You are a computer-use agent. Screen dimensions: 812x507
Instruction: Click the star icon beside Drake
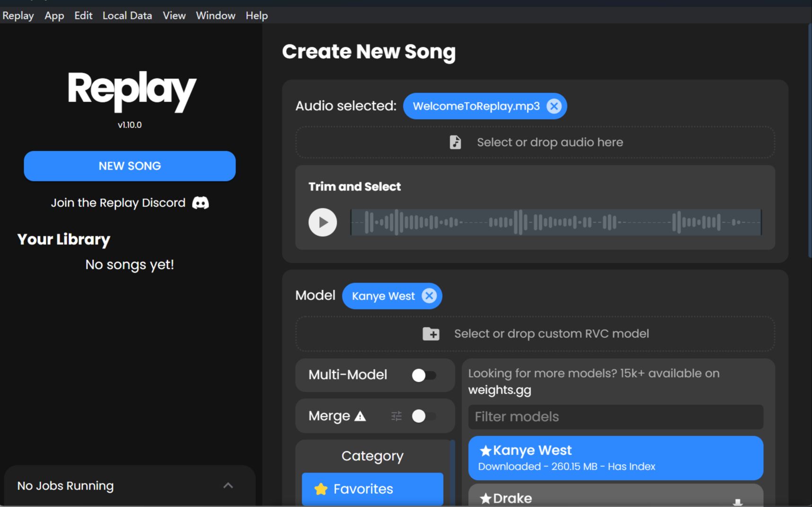(x=485, y=498)
